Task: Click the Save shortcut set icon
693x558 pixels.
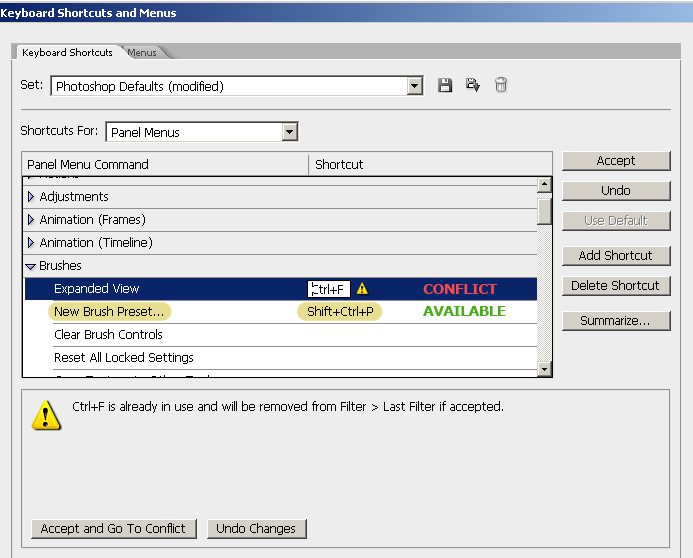Action: [445, 86]
